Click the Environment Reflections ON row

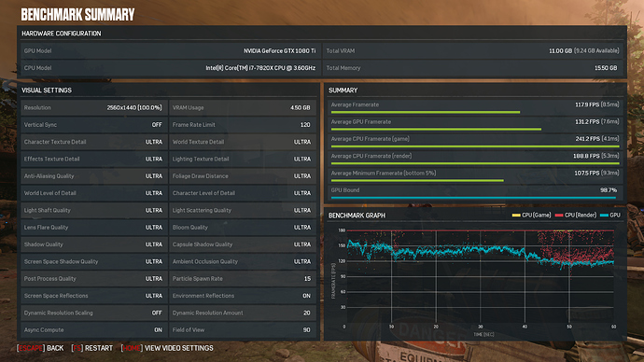point(243,296)
